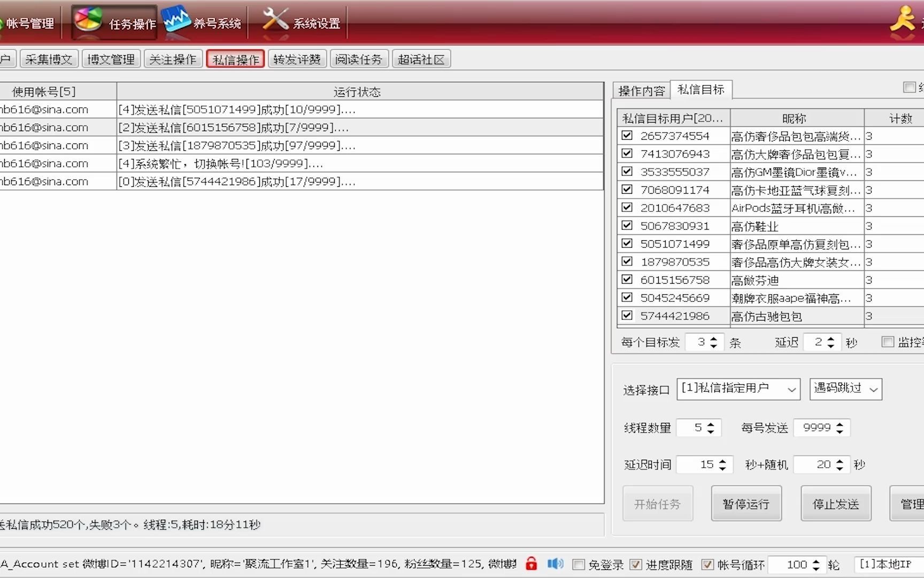This screenshot has width=924, height=578.
Task: Toggle the 帐号循环 checkbox
Action: coord(707,564)
